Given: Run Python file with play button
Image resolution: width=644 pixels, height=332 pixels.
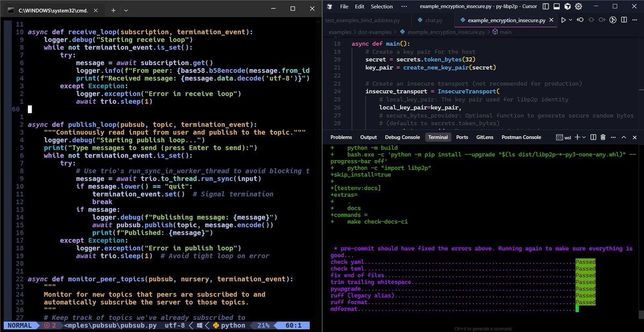Looking at the screenshot, I should pos(563,20).
